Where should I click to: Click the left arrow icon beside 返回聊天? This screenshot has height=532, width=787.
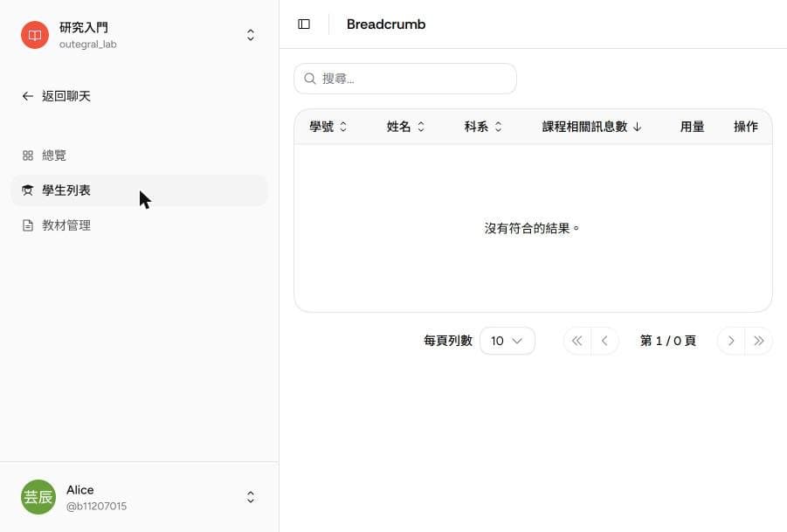[x=28, y=96]
